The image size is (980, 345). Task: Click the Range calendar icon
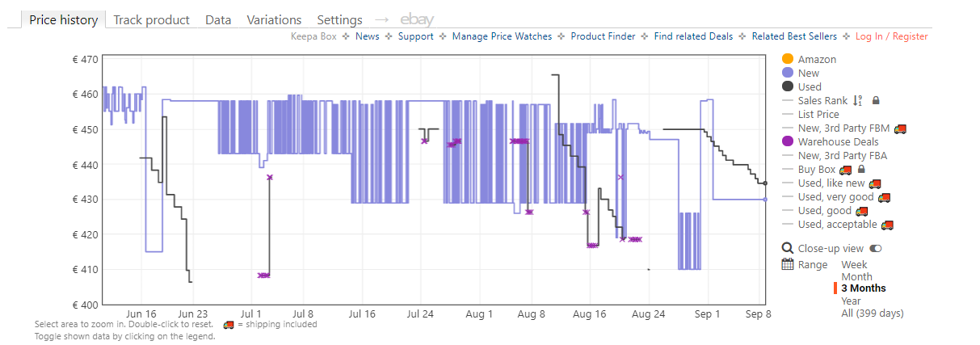[788, 264]
